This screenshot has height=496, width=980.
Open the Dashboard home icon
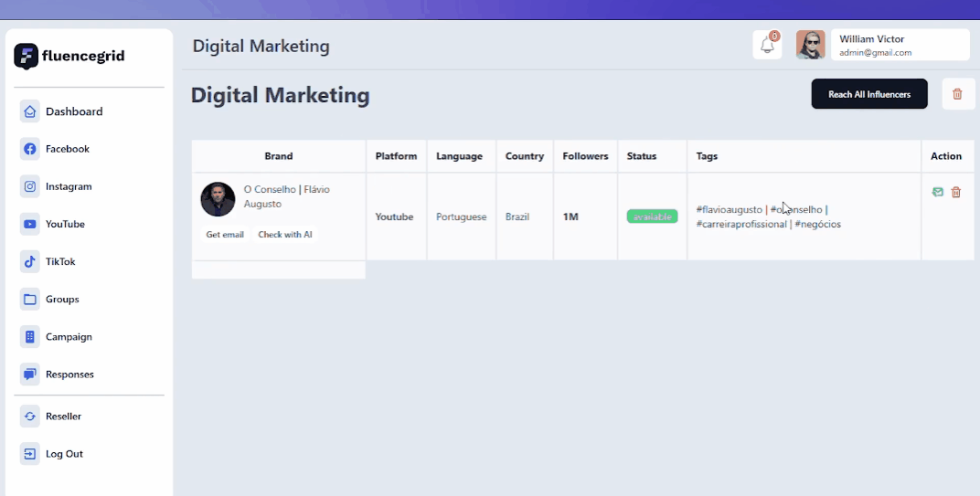tap(29, 111)
